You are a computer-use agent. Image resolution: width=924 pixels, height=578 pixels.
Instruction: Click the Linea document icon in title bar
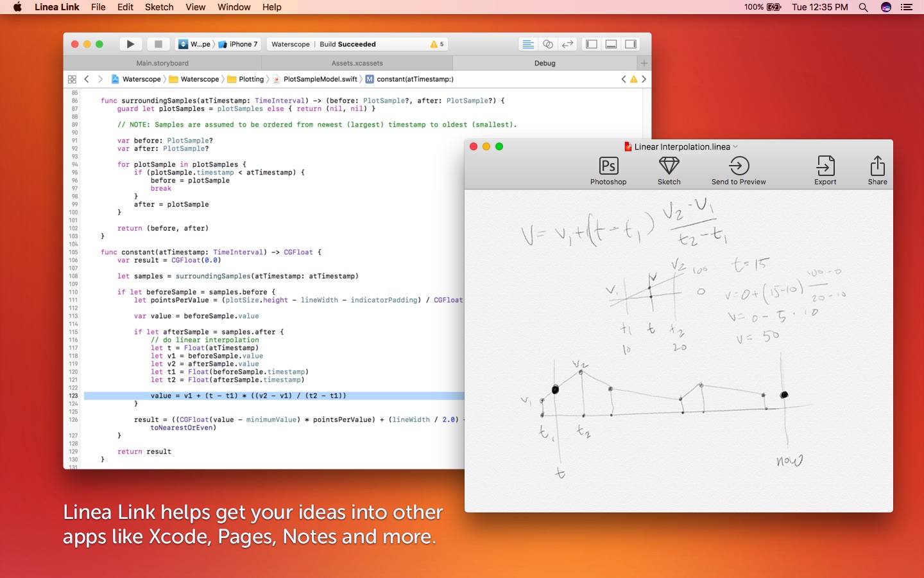[628, 147]
